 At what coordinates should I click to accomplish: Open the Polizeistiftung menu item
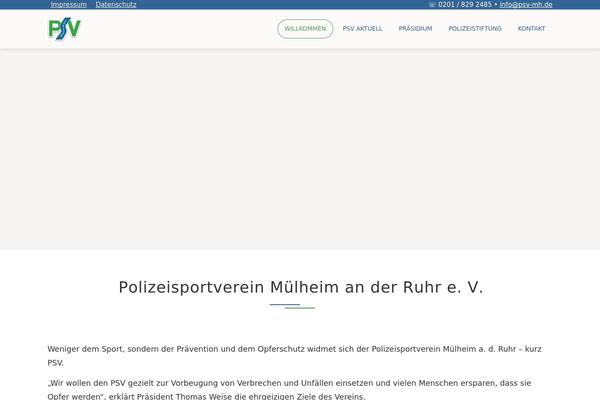(475, 29)
